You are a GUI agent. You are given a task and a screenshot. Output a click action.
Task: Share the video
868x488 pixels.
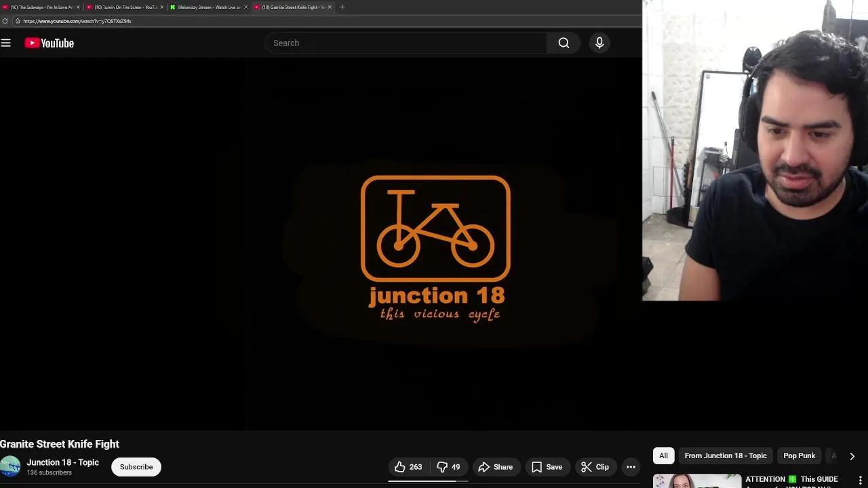coord(496,467)
